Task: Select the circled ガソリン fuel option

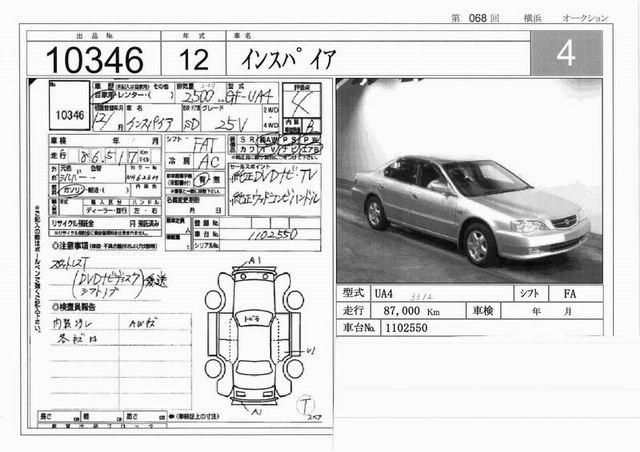Action: tap(72, 190)
